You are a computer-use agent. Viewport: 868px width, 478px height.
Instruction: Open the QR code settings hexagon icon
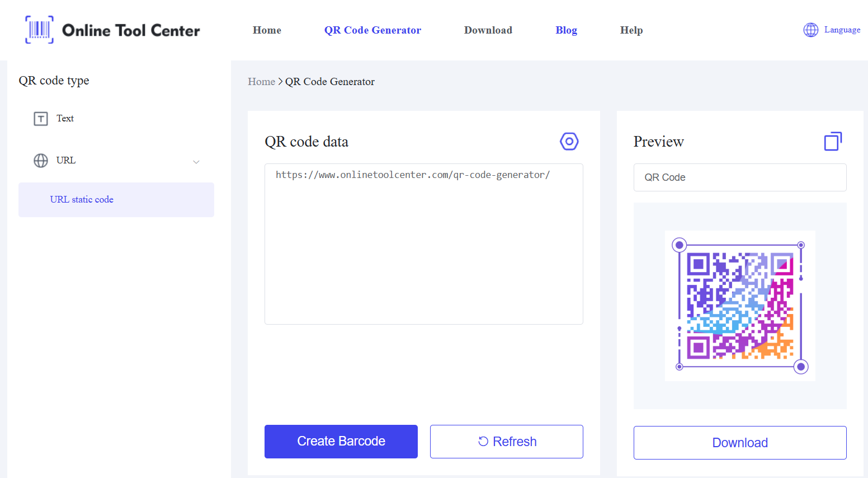569,142
